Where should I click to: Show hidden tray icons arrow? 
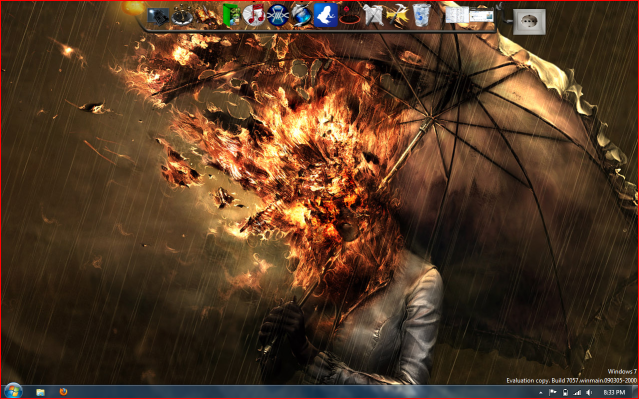click(x=541, y=392)
